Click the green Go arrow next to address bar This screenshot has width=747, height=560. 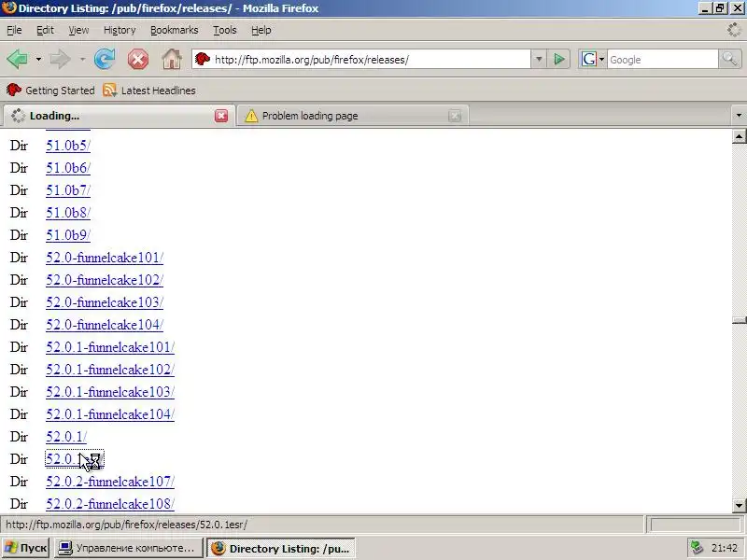point(558,60)
